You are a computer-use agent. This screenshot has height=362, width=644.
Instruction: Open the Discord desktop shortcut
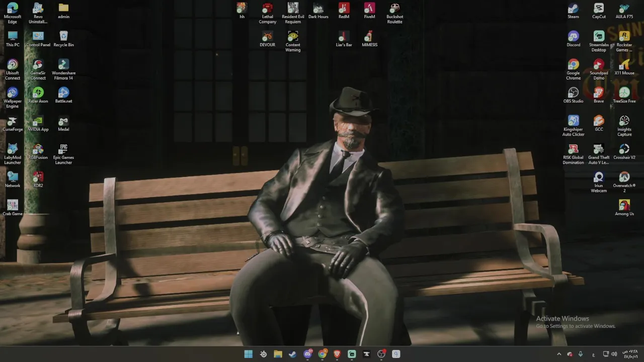pos(574,39)
